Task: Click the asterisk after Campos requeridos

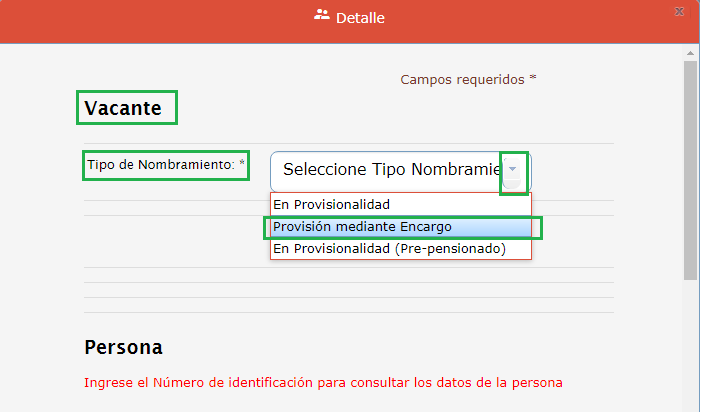Action: [x=533, y=78]
